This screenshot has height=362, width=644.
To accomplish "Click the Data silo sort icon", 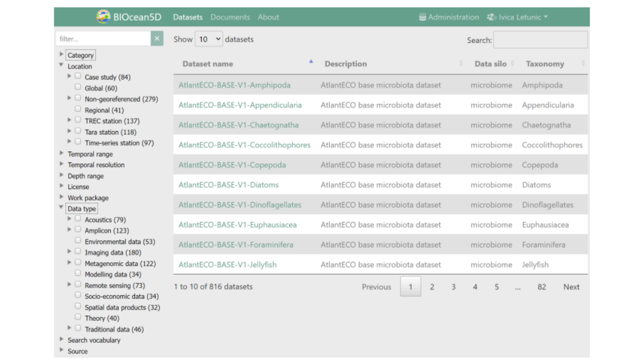I will click(x=512, y=64).
